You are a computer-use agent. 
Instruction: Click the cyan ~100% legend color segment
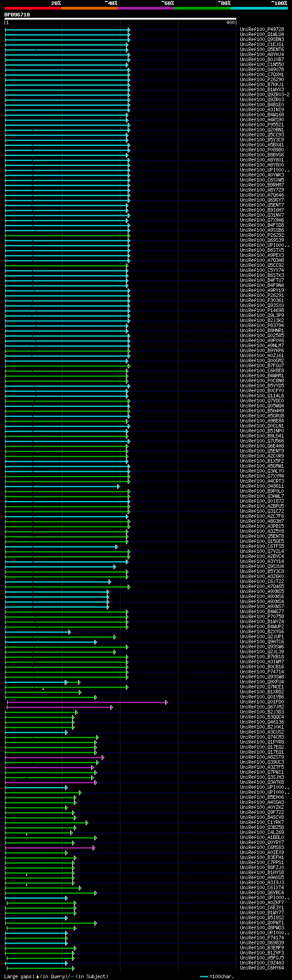[259, 8]
